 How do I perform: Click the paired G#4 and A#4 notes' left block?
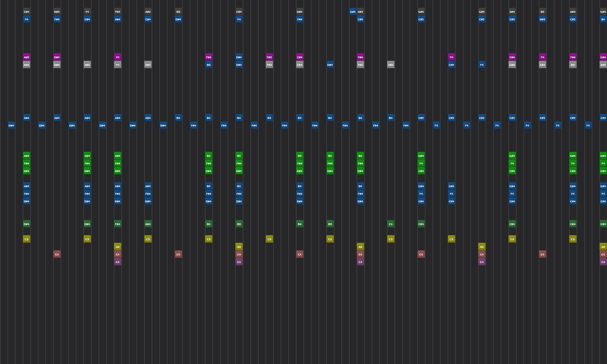click(x=352, y=10)
